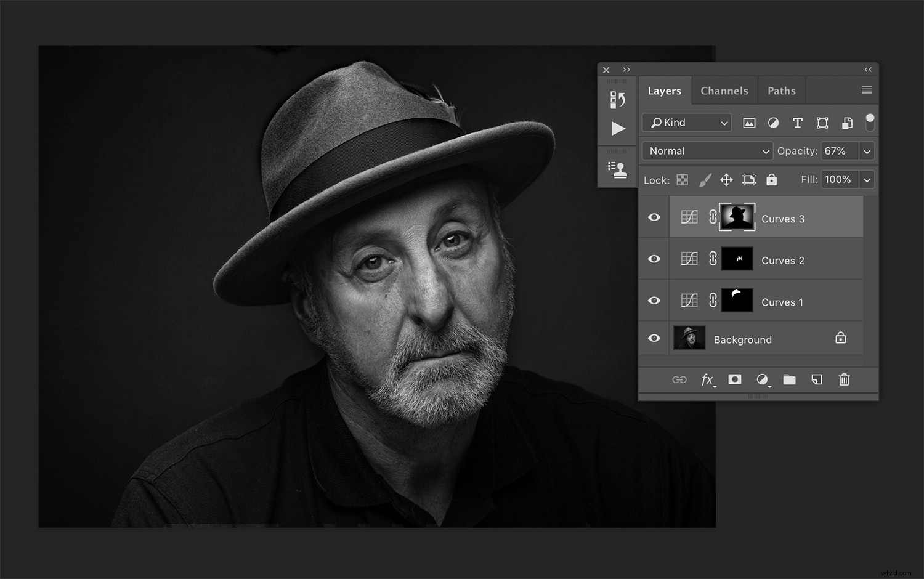Open the Kind filter dropdown
Screen dimensions: 924x579
tap(686, 123)
